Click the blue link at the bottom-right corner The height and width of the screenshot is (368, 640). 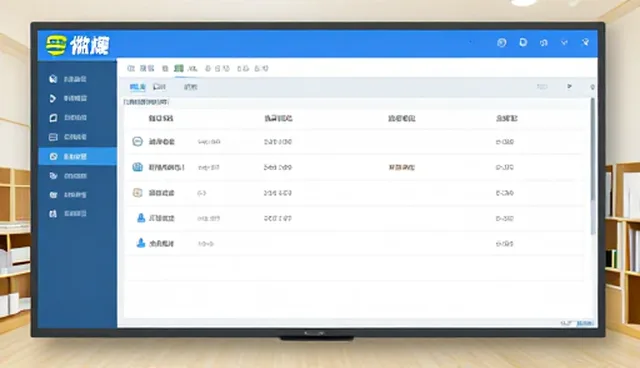click(584, 324)
